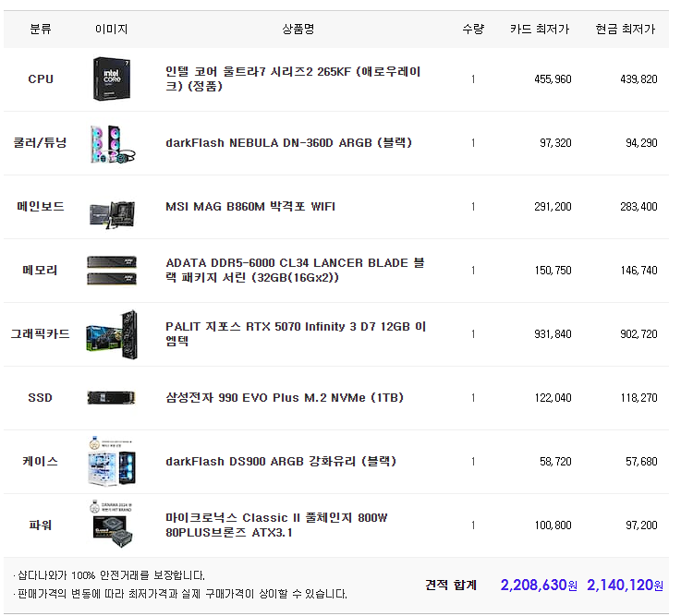Open product name darkFlash NEBULA DN-360D ARGB
681x616 pixels.
click(288, 143)
